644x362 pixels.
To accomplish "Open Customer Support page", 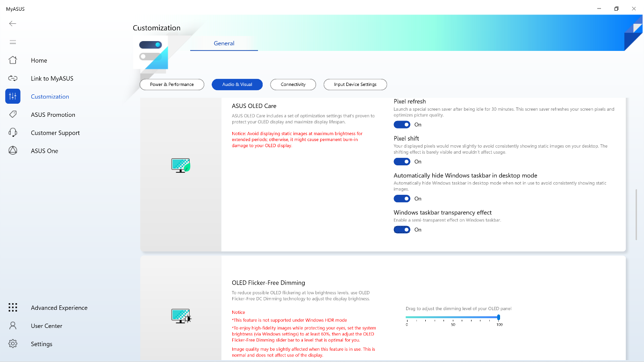I will (x=55, y=133).
